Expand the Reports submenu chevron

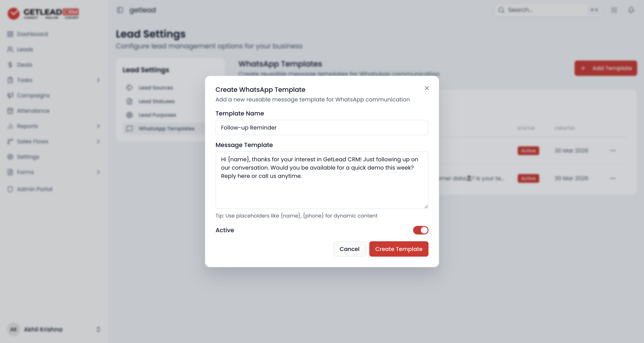(98, 126)
